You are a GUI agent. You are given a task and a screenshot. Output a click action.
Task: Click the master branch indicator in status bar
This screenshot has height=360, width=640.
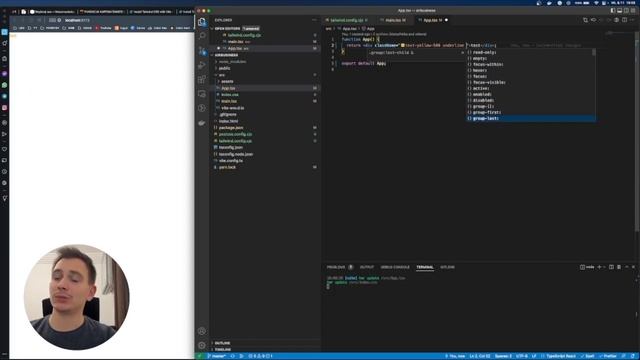[217, 356]
